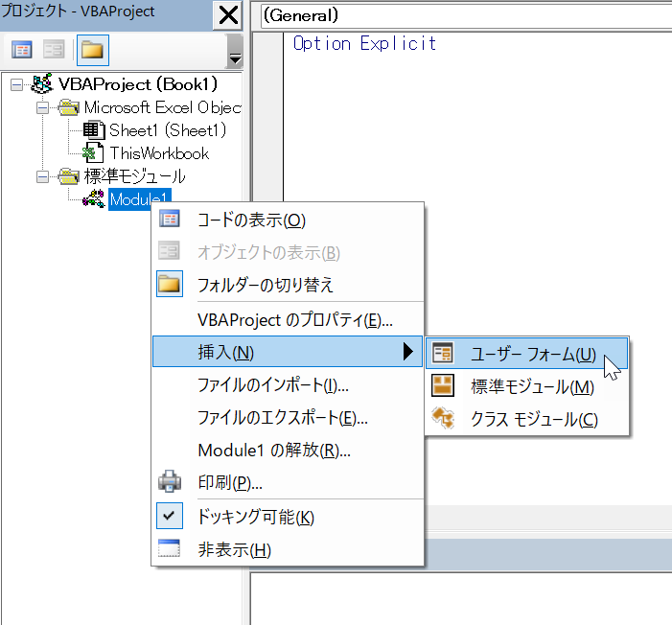
Task: Click the 挿入 submenu arrow
Action: pyautogui.click(x=408, y=352)
